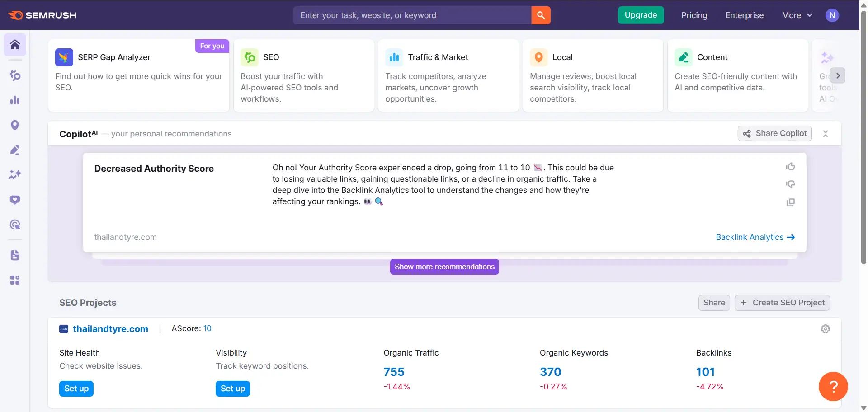
Task: Open the Pricing menu item
Action: 694,15
